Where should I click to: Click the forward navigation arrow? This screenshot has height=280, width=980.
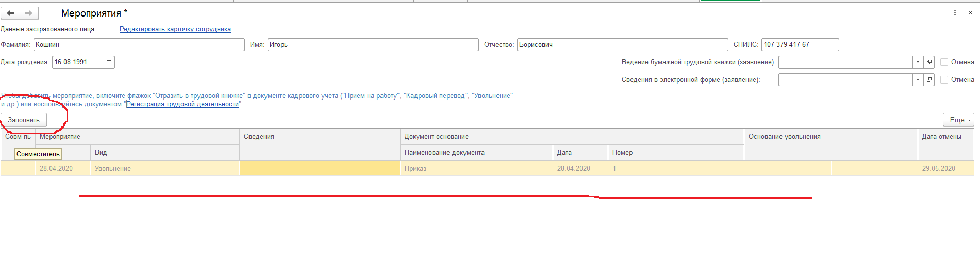pyautogui.click(x=29, y=13)
